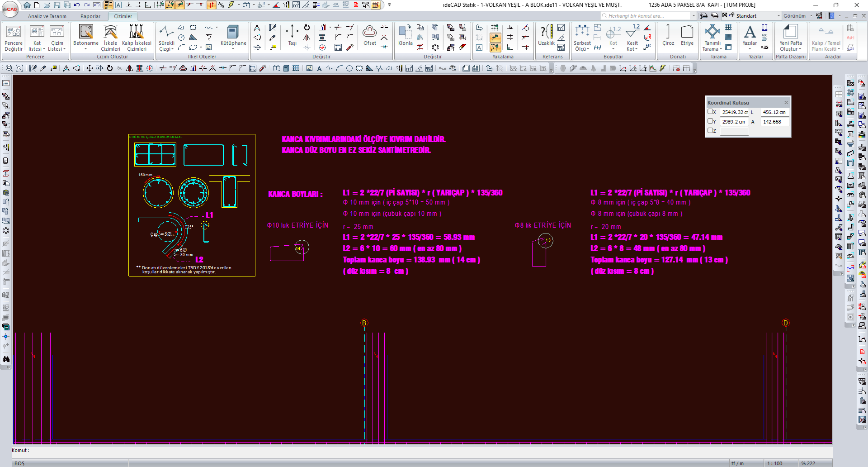The height and width of the screenshot is (467, 868).
Task: Toggle the highlighted striped list icon in quick toolbar
Action: click(375, 5)
